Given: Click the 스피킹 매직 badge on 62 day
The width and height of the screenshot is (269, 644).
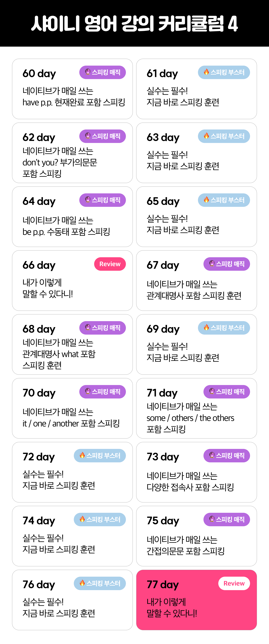Looking at the screenshot, I should (x=102, y=136).
